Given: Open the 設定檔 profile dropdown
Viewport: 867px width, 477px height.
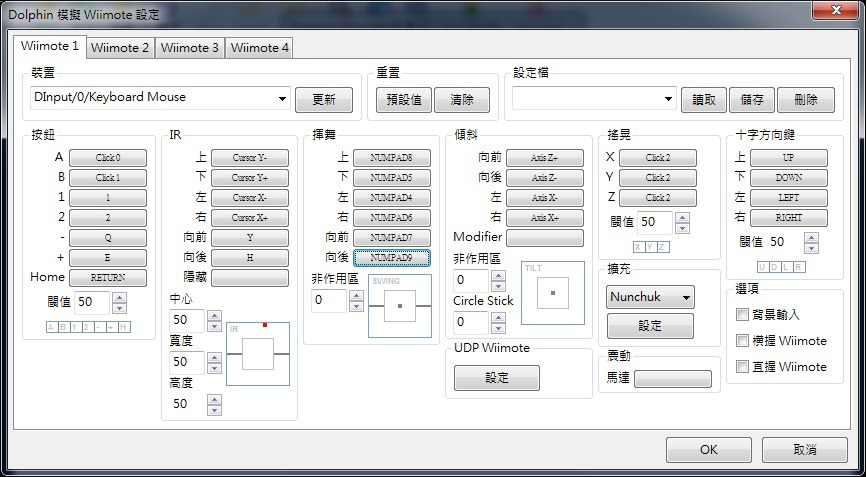Looking at the screenshot, I should pos(594,98).
